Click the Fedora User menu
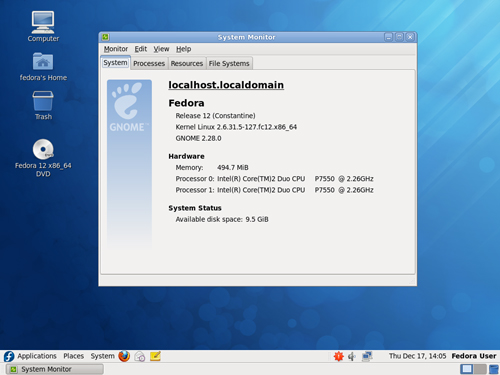Image resolution: width=500 pixels, height=375 pixels. pyautogui.click(x=474, y=356)
